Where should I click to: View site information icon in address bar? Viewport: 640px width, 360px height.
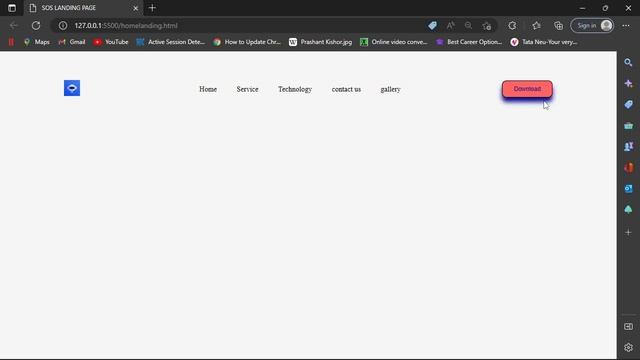[x=63, y=25]
